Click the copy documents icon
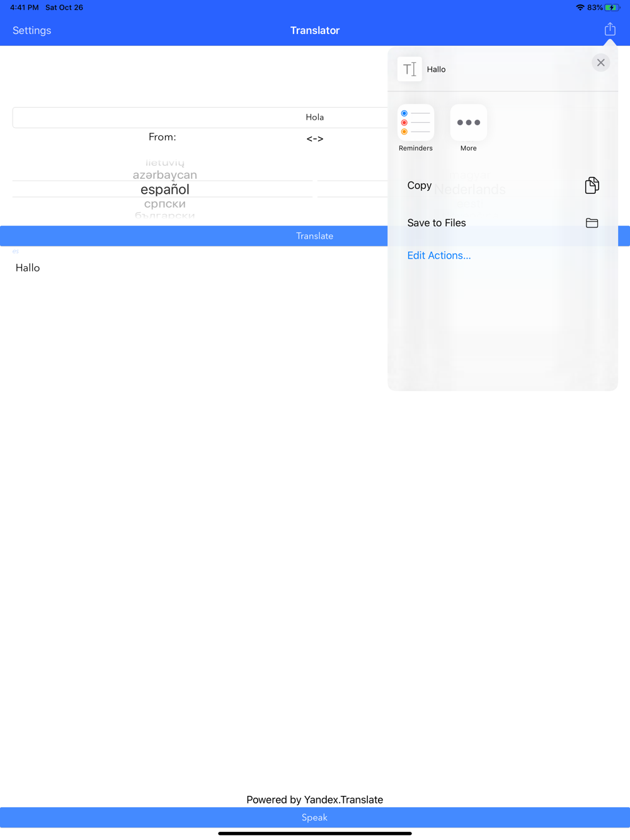 [x=592, y=185]
